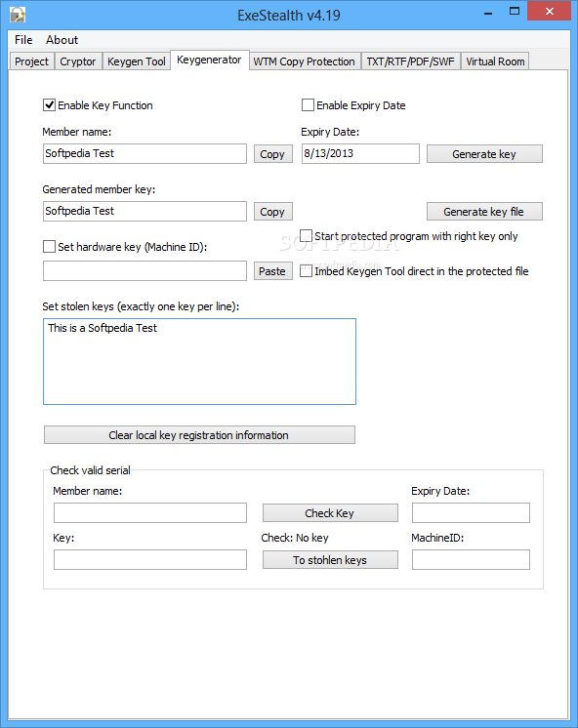Minimize the ExeStealth window
Viewport: 578px width, 728px height.
(x=488, y=12)
